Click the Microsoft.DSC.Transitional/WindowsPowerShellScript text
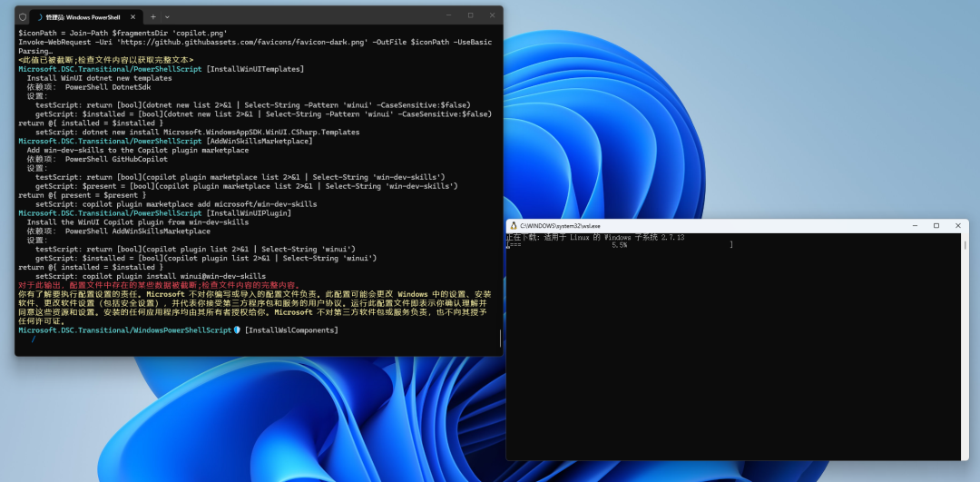 pyautogui.click(x=125, y=330)
